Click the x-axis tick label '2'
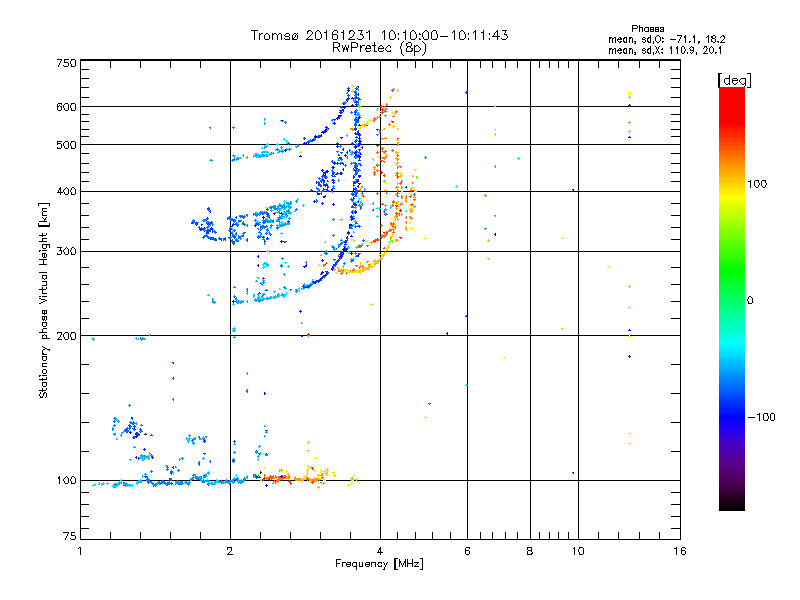Viewport: 800px width, 600px height. [230, 551]
